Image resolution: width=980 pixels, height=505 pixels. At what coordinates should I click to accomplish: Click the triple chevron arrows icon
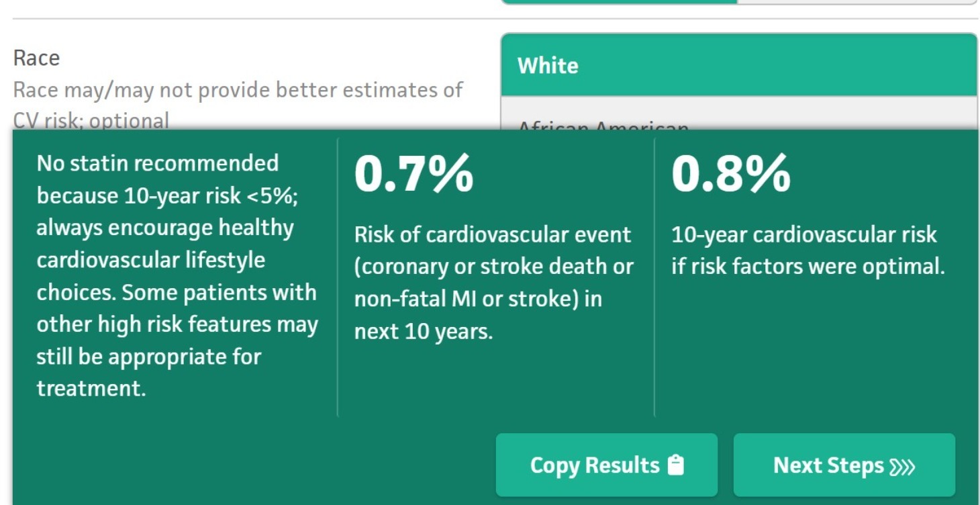tap(902, 467)
